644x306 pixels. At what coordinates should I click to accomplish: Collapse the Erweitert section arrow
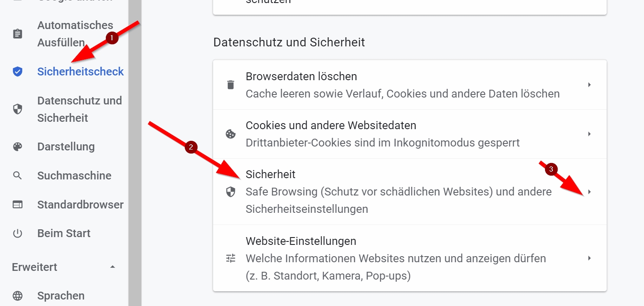(112, 267)
